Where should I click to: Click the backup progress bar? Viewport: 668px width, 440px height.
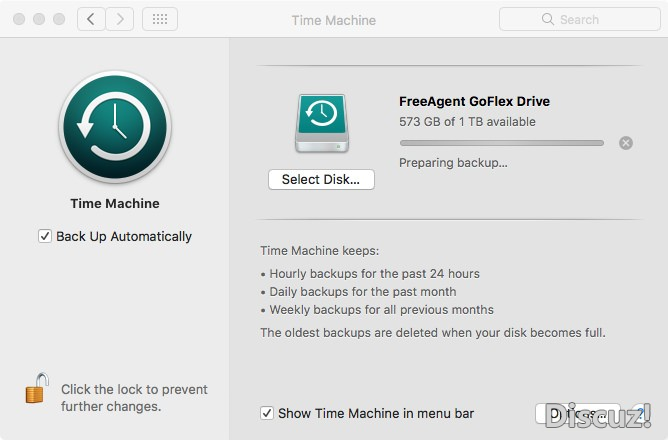tap(502, 143)
